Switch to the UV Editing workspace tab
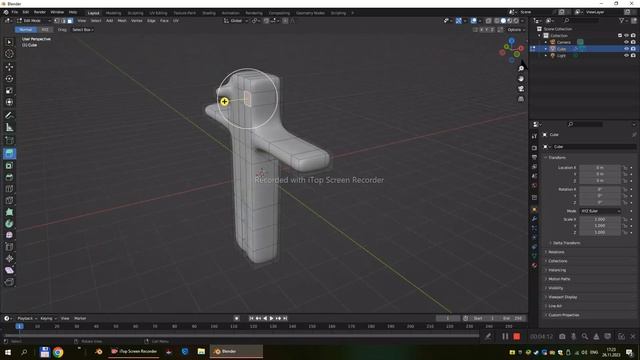 pos(158,13)
